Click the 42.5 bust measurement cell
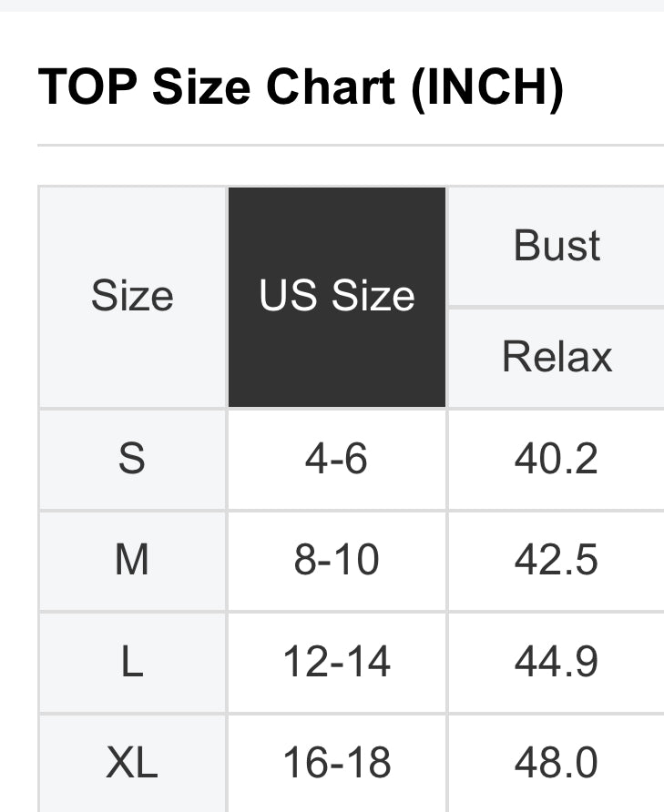The height and width of the screenshot is (812, 664). 556,560
